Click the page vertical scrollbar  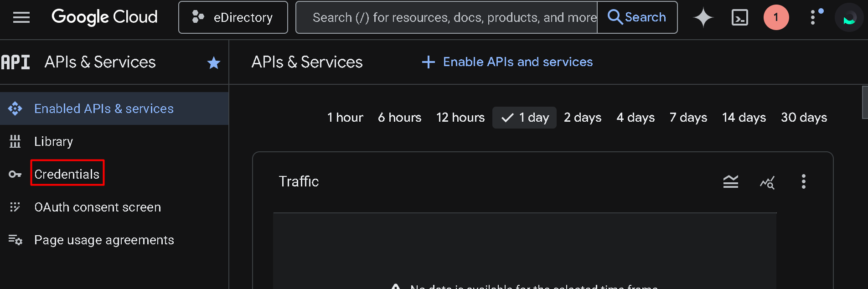(865, 102)
